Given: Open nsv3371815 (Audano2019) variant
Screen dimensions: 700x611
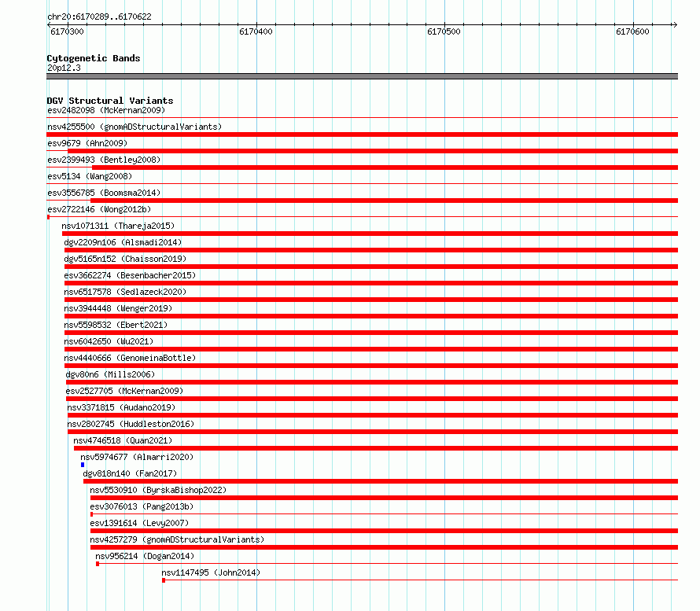Looking at the screenshot, I should click(x=121, y=407).
